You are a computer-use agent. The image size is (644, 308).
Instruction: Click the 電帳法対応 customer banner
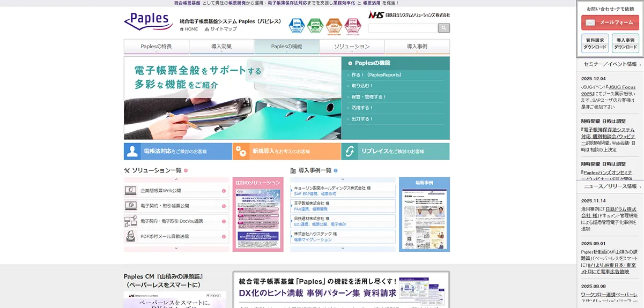click(x=177, y=151)
